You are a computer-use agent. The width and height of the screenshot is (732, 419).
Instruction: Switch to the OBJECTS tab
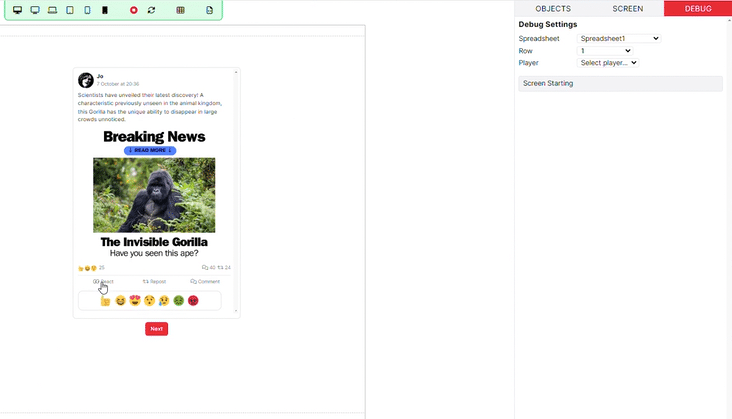(x=553, y=8)
